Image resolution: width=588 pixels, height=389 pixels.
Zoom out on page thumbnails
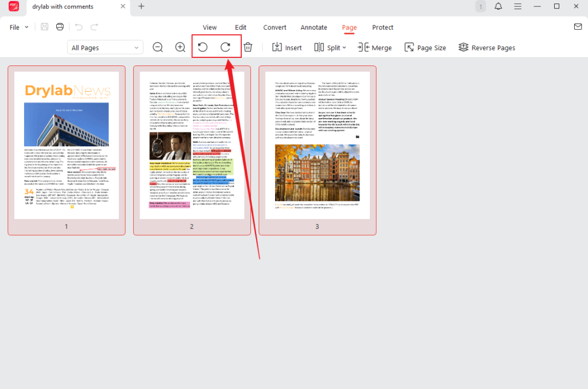(x=157, y=47)
